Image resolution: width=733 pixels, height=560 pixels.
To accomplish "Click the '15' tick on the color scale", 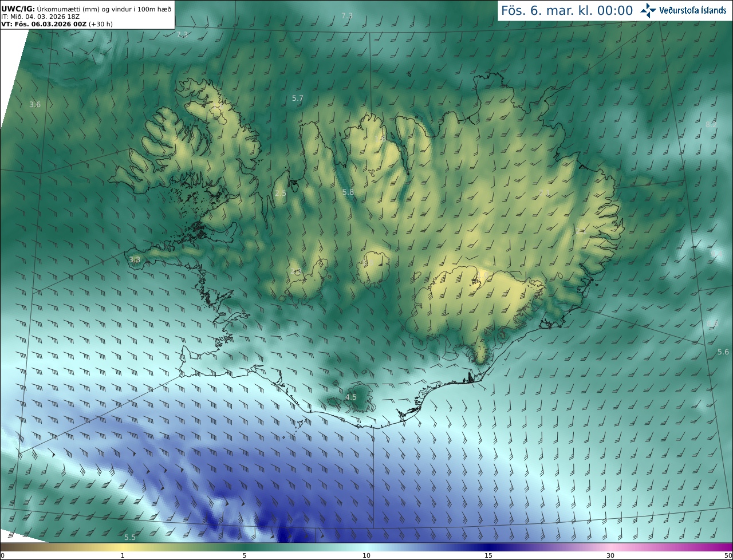I will coord(488,555).
